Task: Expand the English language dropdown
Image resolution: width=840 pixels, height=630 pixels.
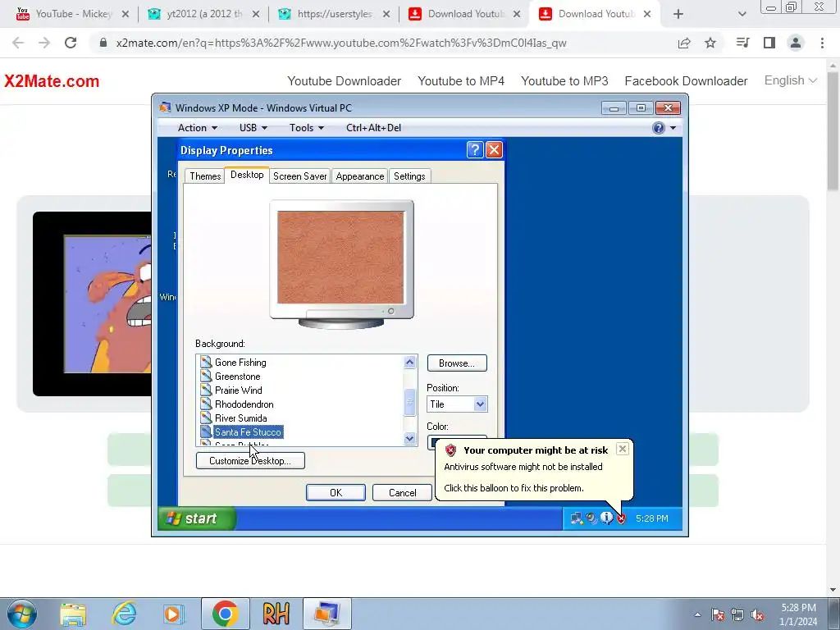Action: pos(790,80)
